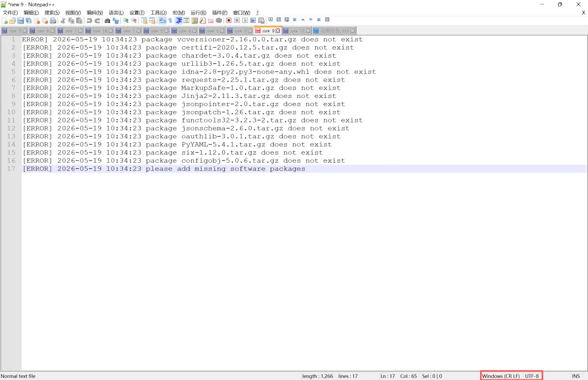The image size is (588, 380).
Task: Toggle the indent guide toolbar button
Action: point(179,21)
